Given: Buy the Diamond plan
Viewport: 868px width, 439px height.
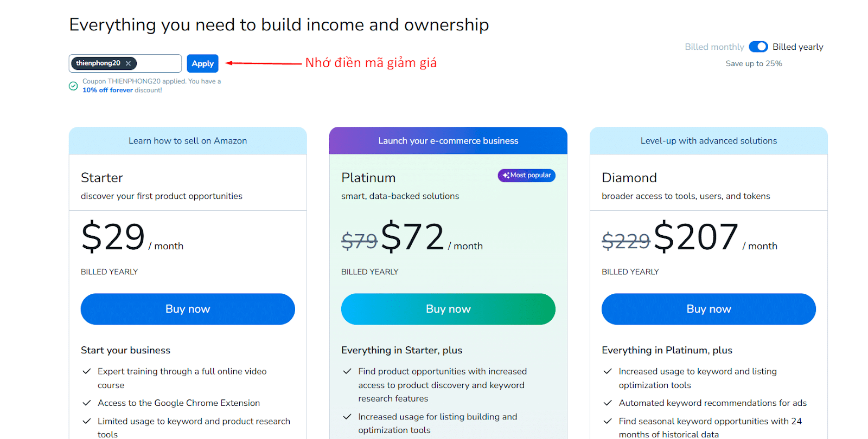Looking at the screenshot, I should pos(709,309).
